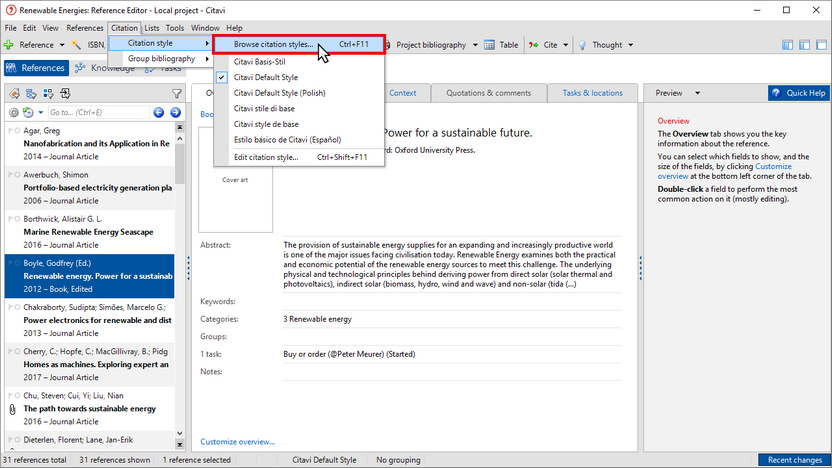
Task: Click the tag icon in list toolbar
Action: 14,94
